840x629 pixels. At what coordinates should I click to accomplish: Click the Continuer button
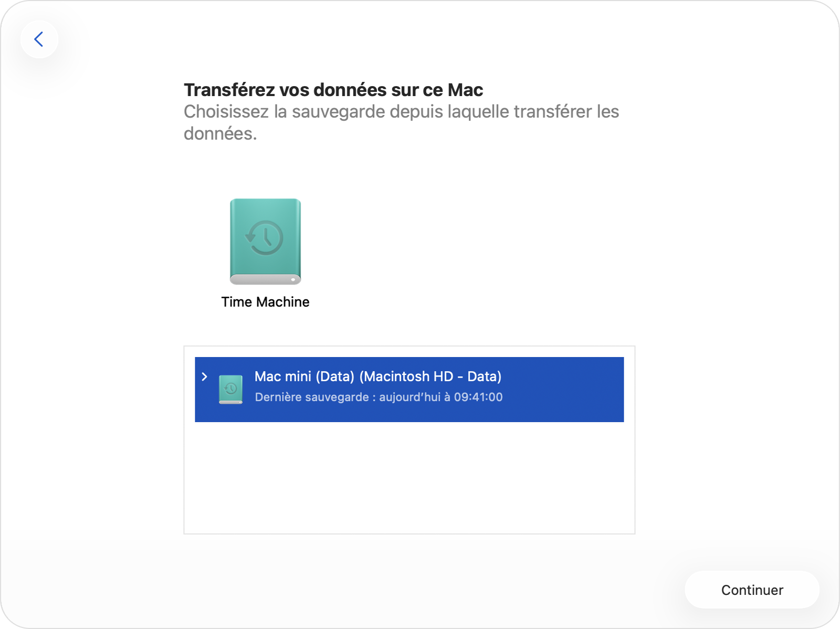tap(751, 590)
